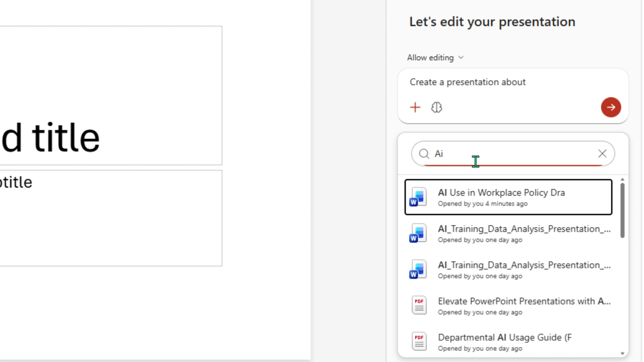
Task: Select AI Use in Workplace Policy Dra file
Action: coord(508,197)
